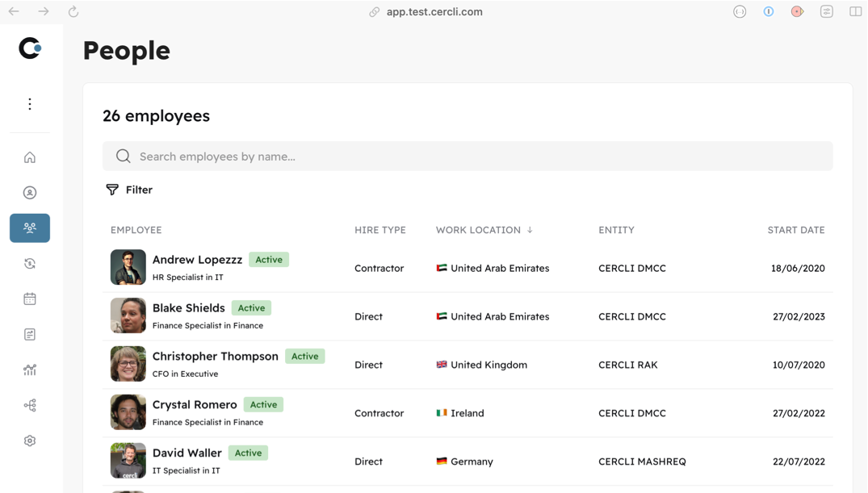Click the round brackets extension icon
The height and width of the screenshot is (493, 868).
point(740,11)
